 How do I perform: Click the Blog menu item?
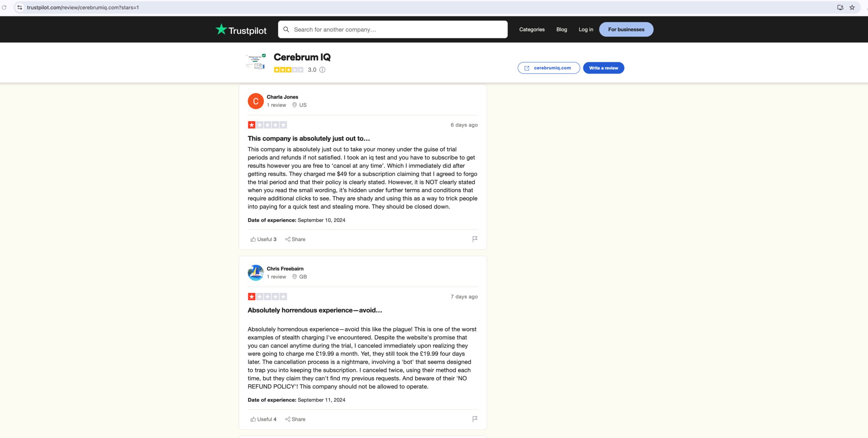point(561,29)
